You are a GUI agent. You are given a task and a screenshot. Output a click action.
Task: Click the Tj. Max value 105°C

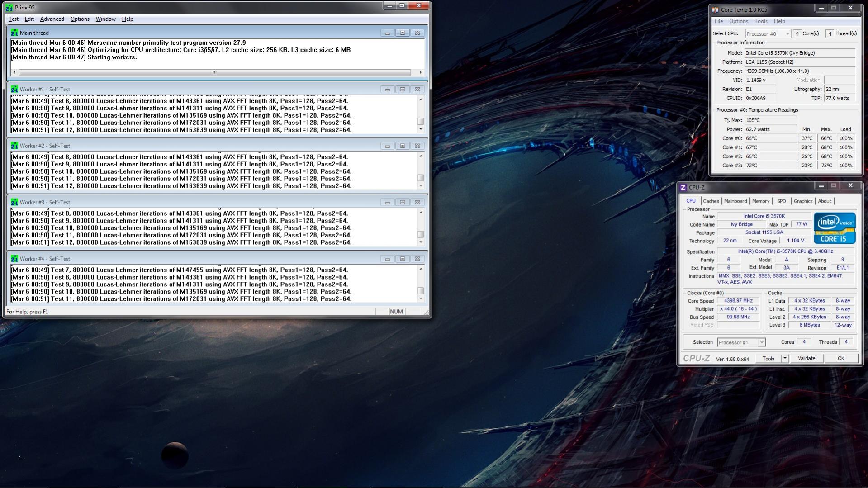click(x=770, y=120)
